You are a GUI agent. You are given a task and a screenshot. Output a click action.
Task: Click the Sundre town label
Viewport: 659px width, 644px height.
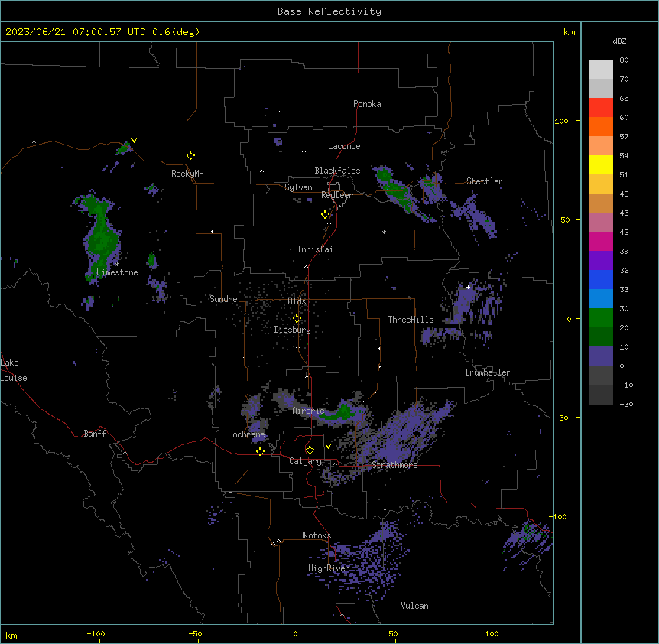point(223,299)
